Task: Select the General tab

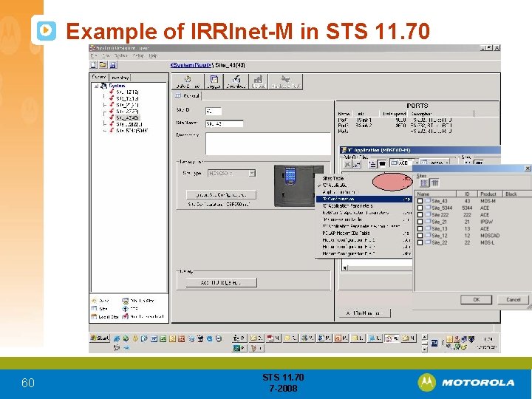Action: point(187,95)
